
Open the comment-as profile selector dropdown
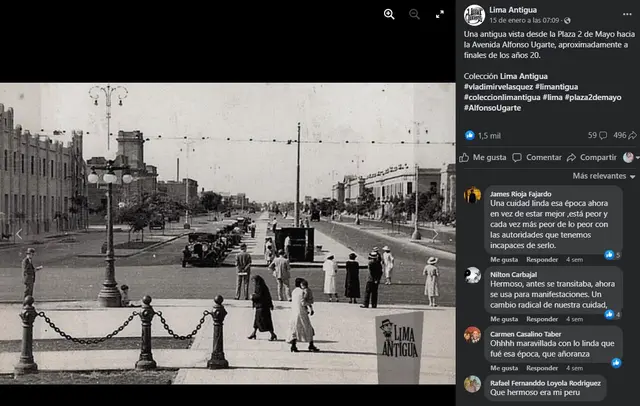coord(629,157)
